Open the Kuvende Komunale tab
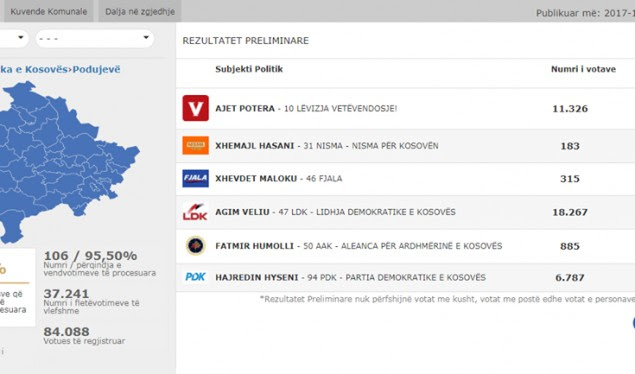Screen dimensions: 635x374 click(49, 11)
